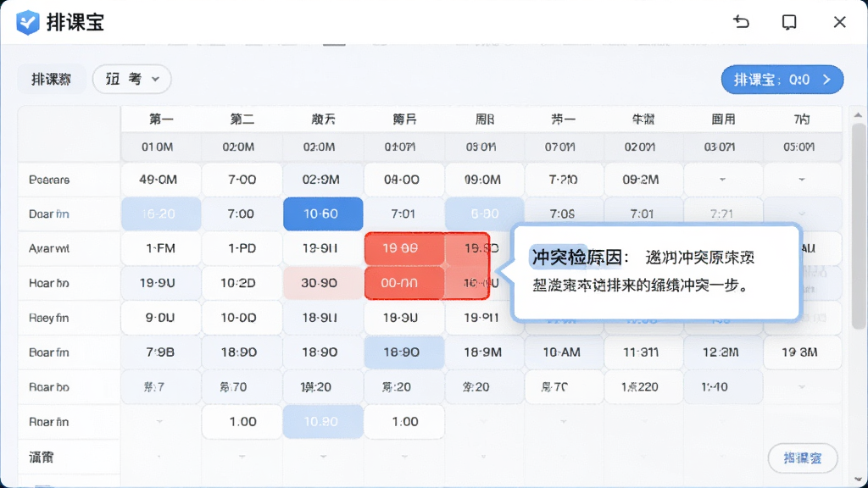868x488 pixels.
Task: Close the 排课宝 window
Action: click(839, 22)
